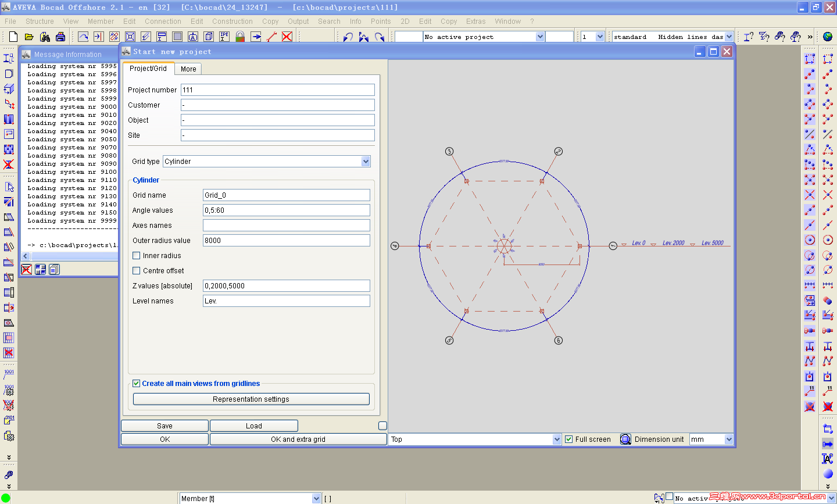Image resolution: width=837 pixels, height=504 pixels.
Task: Open the Construction menu
Action: point(233,22)
